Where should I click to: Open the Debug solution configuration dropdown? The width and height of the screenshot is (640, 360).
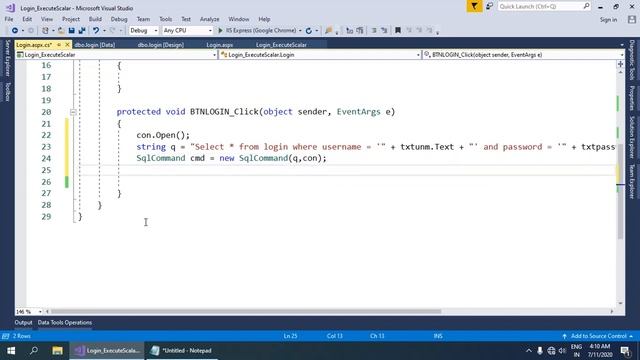point(143,31)
